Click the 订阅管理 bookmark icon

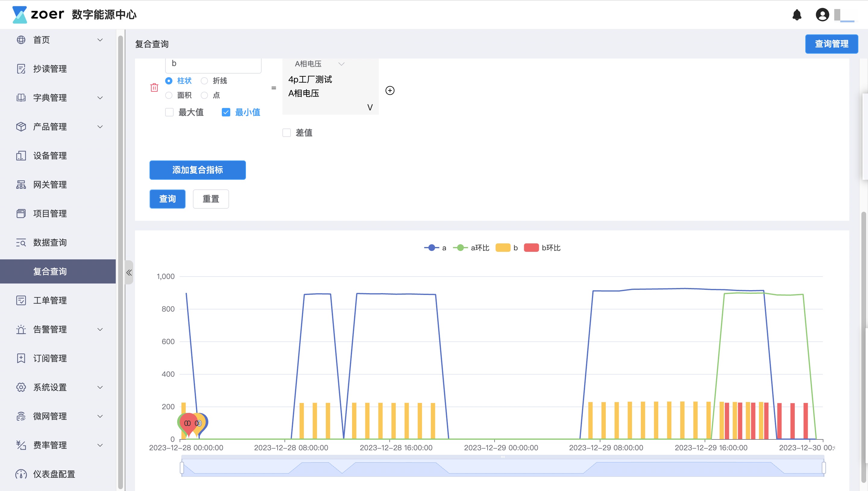21,358
